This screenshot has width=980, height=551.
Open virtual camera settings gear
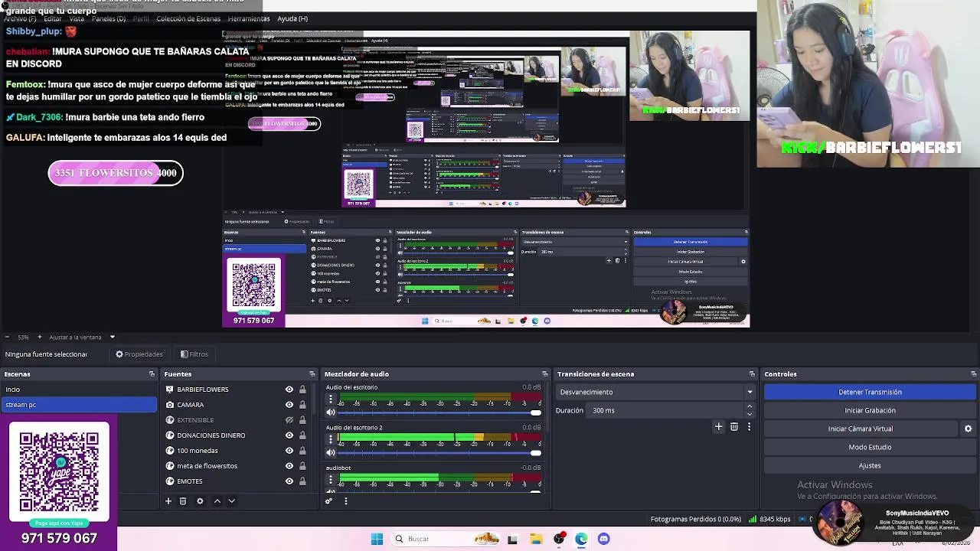pos(968,429)
